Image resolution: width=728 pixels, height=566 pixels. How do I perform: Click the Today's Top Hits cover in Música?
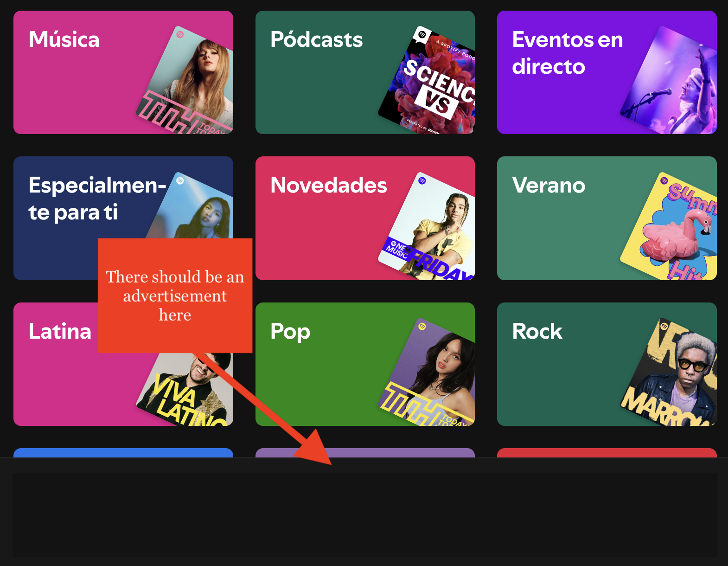pyautogui.click(x=188, y=81)
